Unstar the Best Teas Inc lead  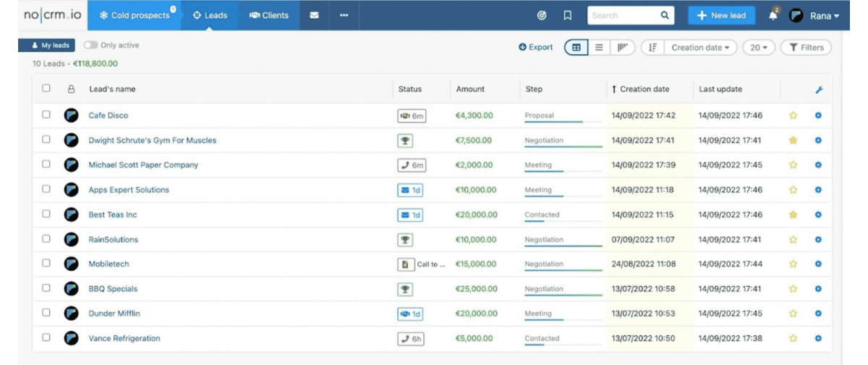793,215
